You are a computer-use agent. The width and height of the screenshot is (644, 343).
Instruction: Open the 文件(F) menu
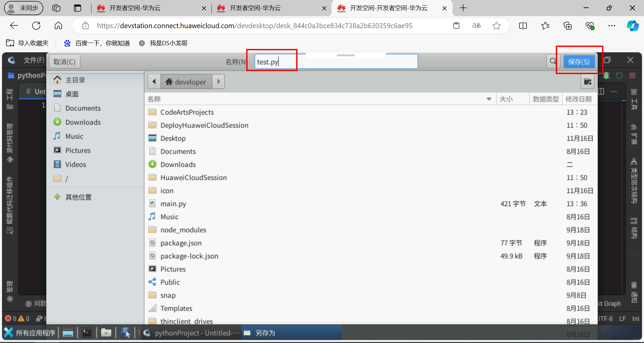tap(34, 60)
